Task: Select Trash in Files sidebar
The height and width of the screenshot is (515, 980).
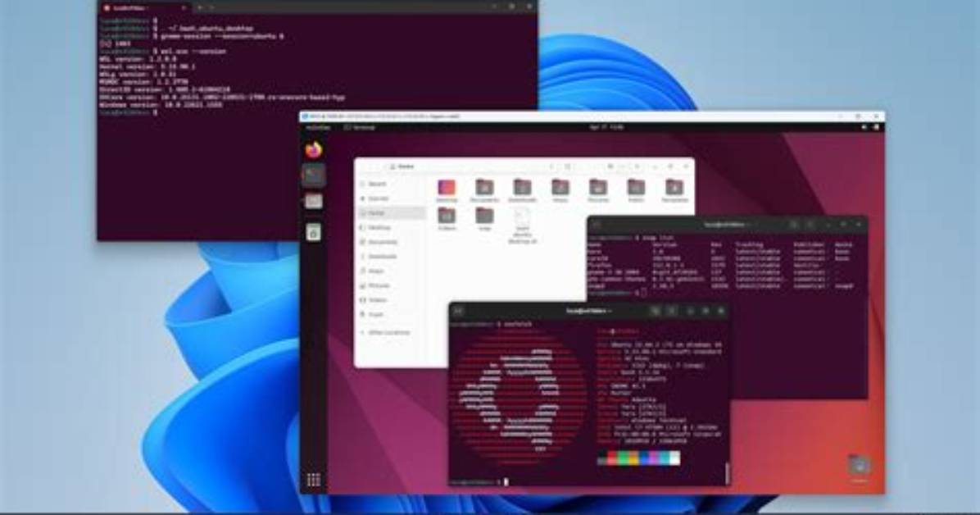Action: coord(391,314)
